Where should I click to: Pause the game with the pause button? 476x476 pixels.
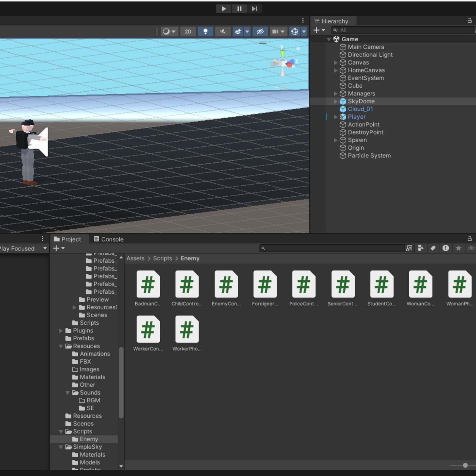point(239,9)
